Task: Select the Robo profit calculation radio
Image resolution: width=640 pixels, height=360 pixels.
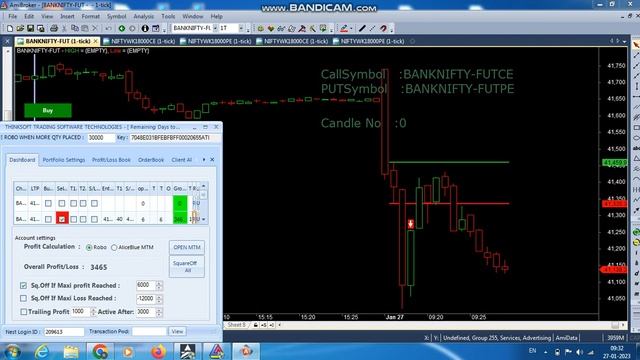Action: pyautogui.click(x=89, y=247)
